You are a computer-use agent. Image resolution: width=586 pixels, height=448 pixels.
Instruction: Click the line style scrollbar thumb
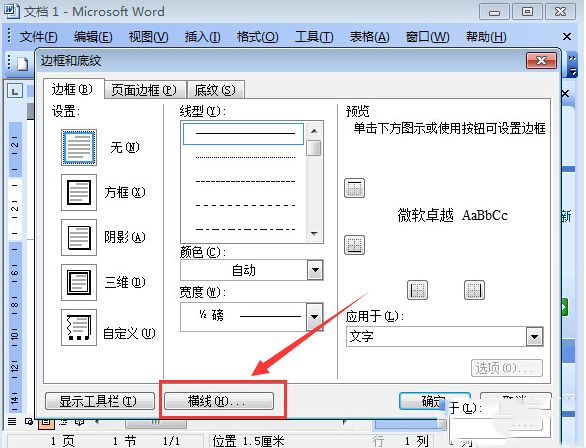pos(314,148)
